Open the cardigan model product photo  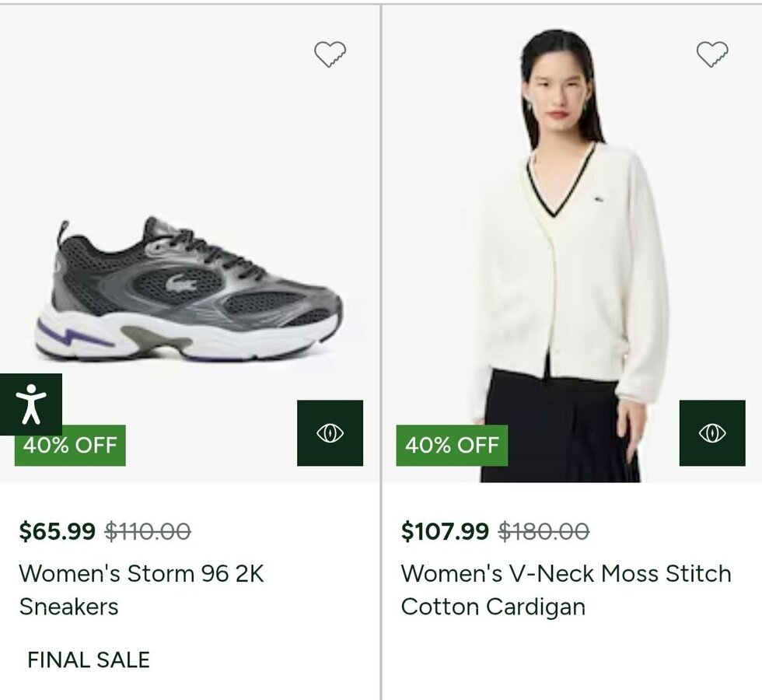568,257
